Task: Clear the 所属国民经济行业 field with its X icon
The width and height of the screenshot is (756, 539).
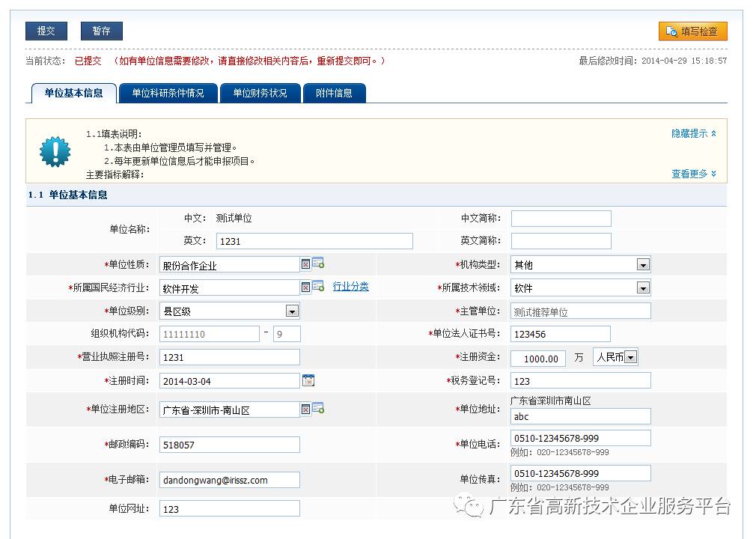Action: [x=305, y=287]
